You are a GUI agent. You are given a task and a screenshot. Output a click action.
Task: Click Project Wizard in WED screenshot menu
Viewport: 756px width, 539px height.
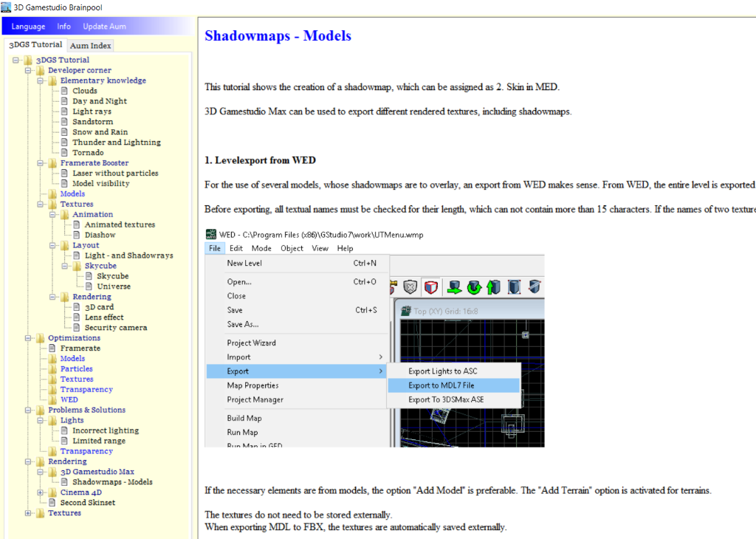pos(251,343)
